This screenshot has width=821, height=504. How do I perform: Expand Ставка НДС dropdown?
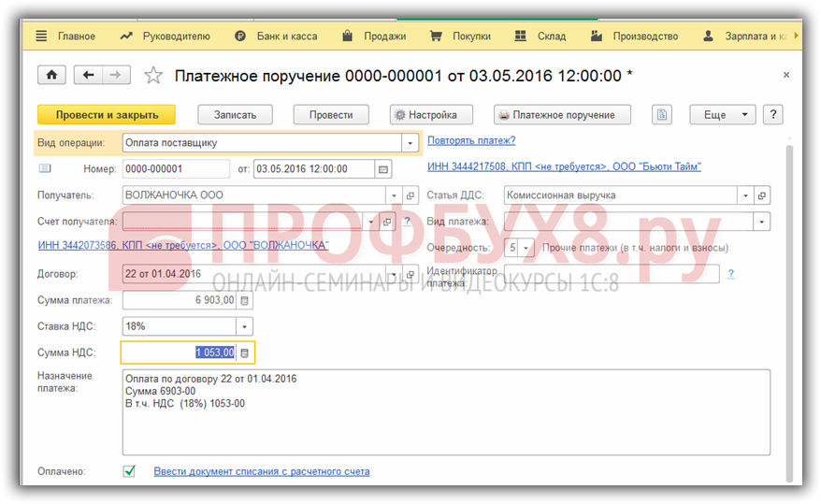244,326
